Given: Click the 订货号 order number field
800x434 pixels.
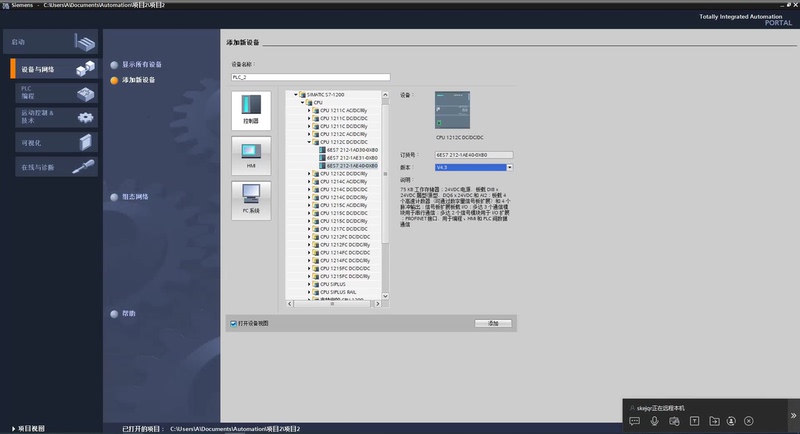Looking at the screenshot, I should 474,155.
